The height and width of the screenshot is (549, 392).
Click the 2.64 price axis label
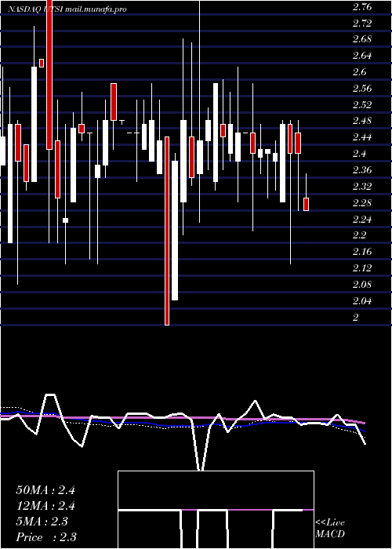[362, 56]
